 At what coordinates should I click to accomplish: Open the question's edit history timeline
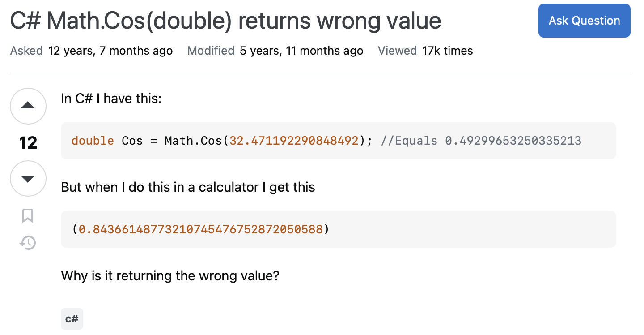tap(28, 243)
